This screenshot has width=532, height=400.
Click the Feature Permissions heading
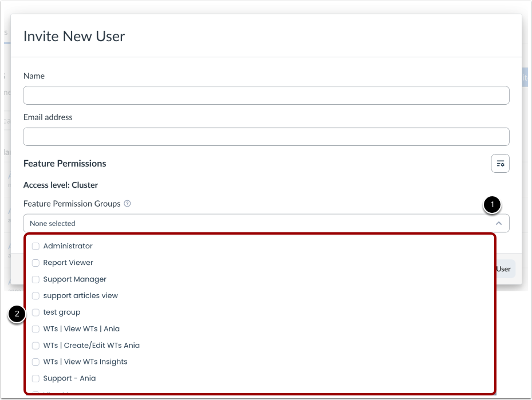[65, 163]
